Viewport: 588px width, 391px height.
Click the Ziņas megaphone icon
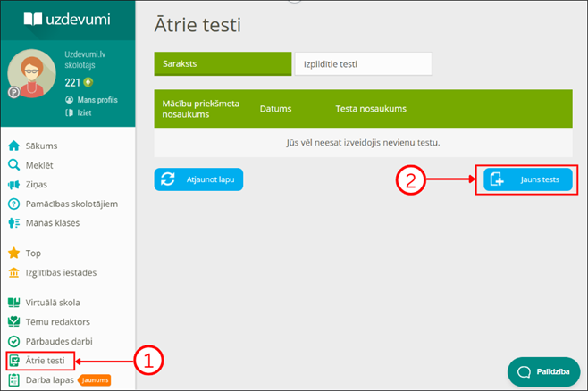point(14,185)
